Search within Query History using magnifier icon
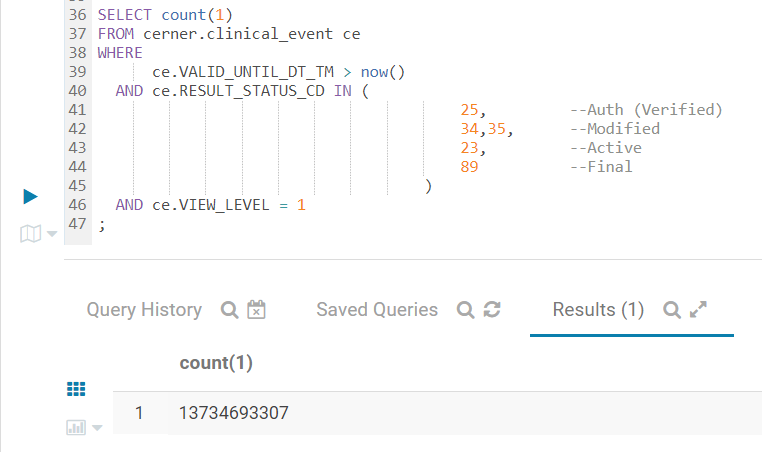The image size is (762, 452). click(229, 310)
